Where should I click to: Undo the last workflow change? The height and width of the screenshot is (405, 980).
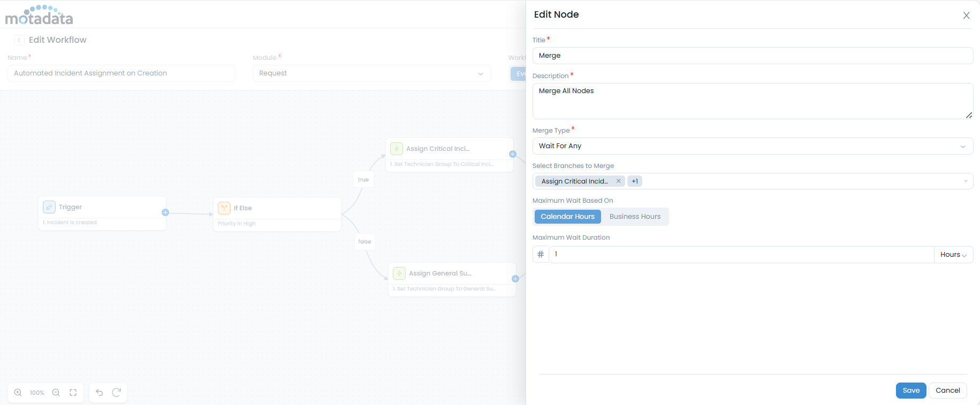click(x=100, y=393)
